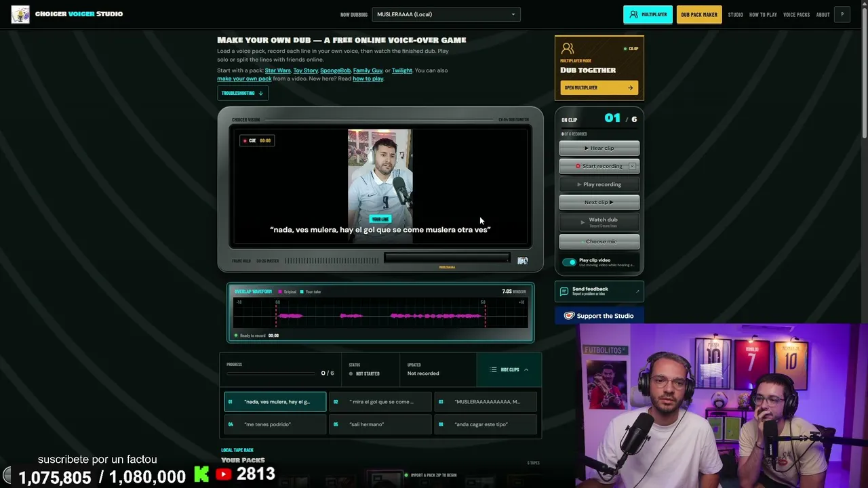Play the original with Hear clip
The width and height of the screenshot is (868, 488).
pos(599,148)
